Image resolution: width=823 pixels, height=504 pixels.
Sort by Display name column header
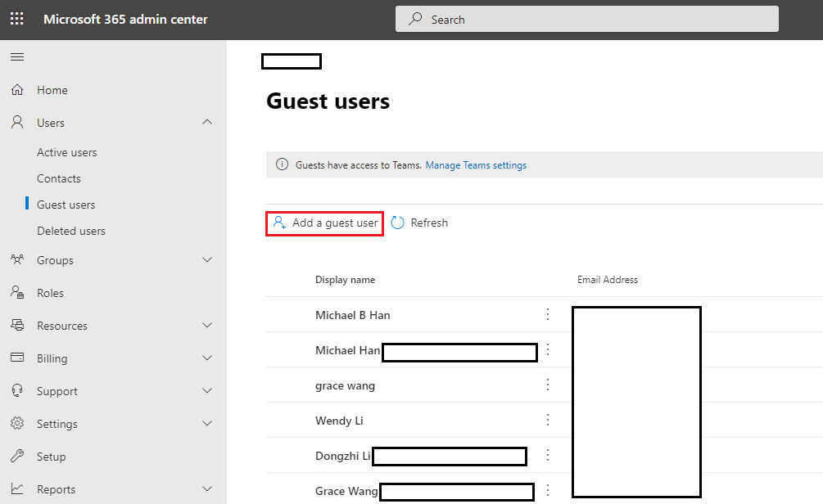[x=345, y=280]
